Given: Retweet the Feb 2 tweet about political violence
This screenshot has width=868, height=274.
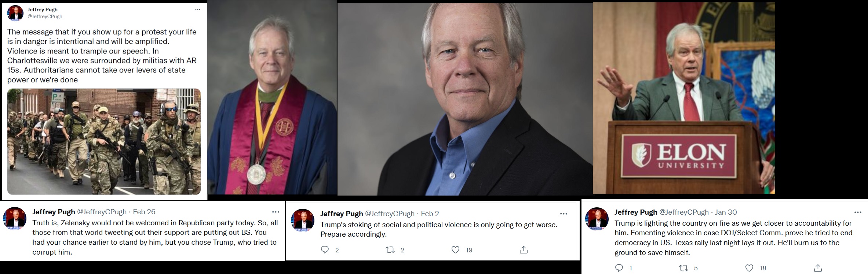Looking at the screenshot, I should (x=390, y=250).
